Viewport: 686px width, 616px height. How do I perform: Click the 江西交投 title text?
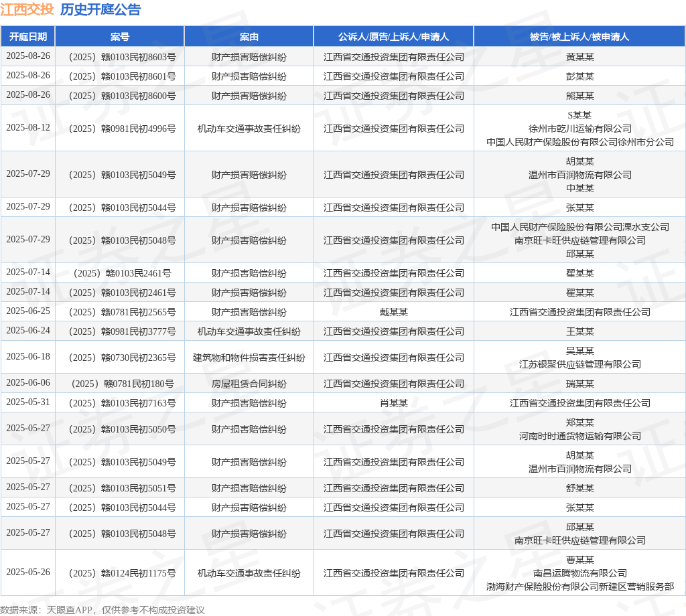[27, 9]
